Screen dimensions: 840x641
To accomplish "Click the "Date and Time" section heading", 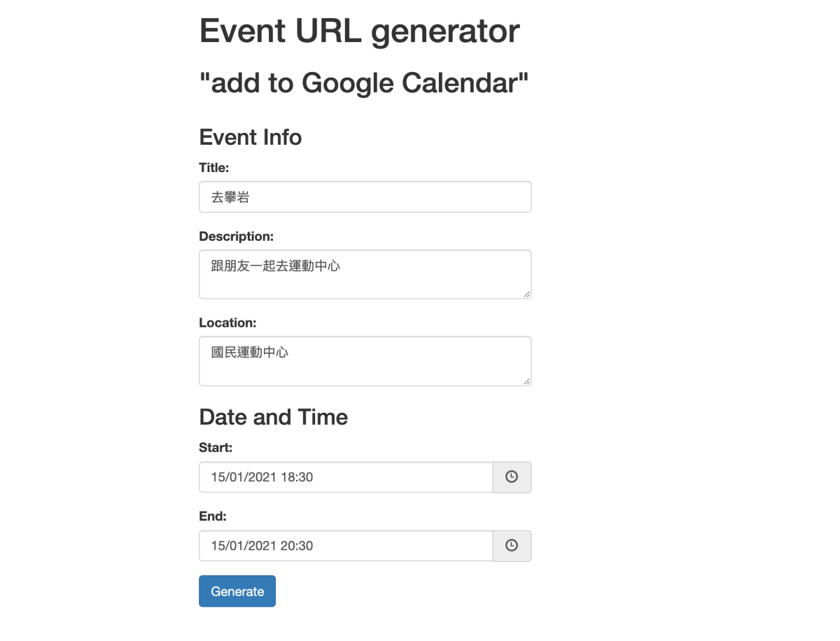I will click(x=273, y=417).
